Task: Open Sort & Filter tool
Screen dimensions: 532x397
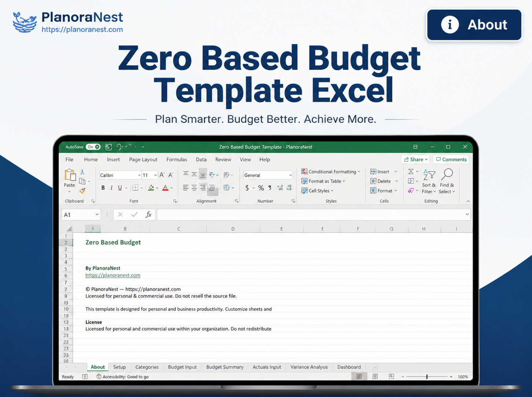Action: [x=429, y=181]
